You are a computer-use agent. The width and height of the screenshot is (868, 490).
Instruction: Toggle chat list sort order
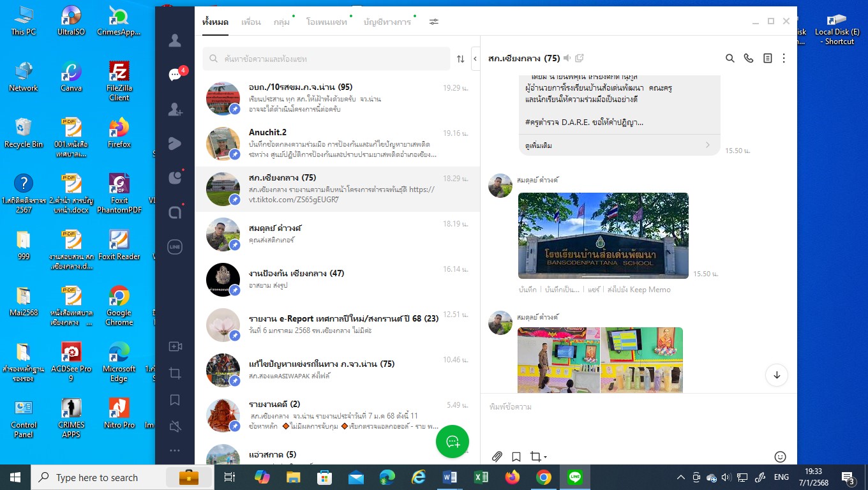pos(460,59)
